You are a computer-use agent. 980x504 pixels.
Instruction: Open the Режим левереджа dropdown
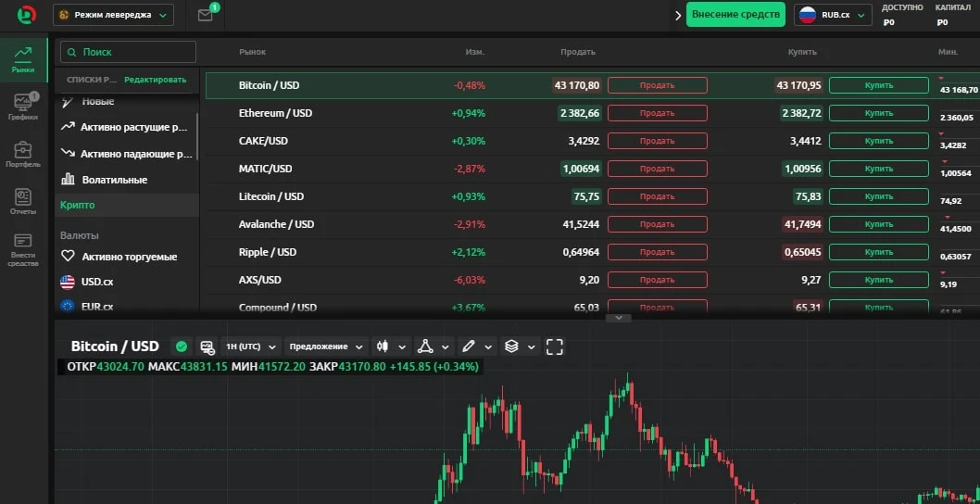(x=113, y=15)
